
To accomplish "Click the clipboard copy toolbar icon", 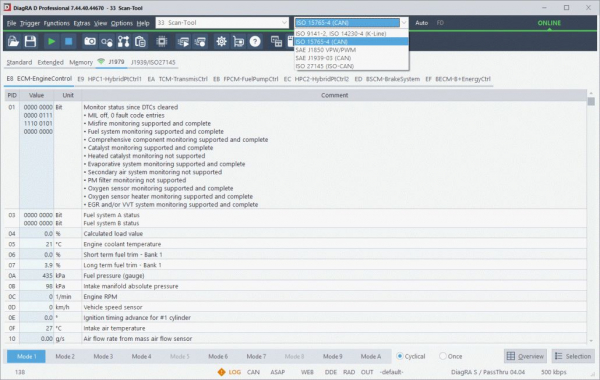I will [x=140, y=41].
